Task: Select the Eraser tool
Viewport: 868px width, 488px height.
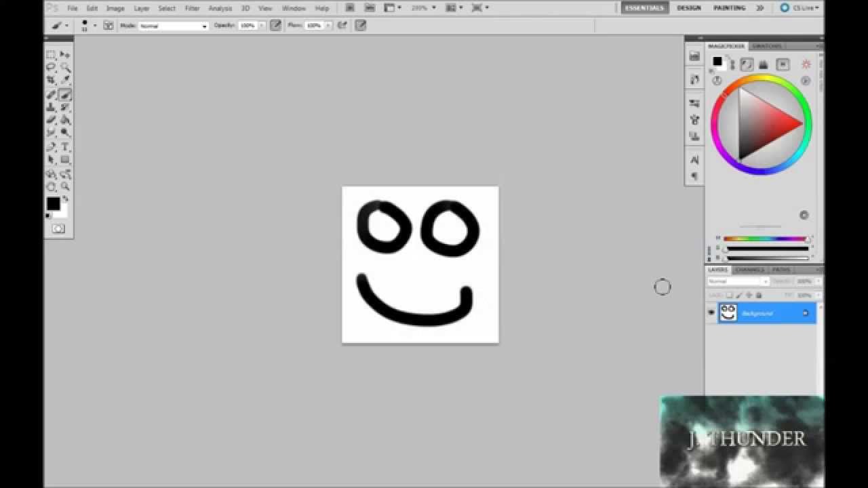Action: tap(51, 120)
